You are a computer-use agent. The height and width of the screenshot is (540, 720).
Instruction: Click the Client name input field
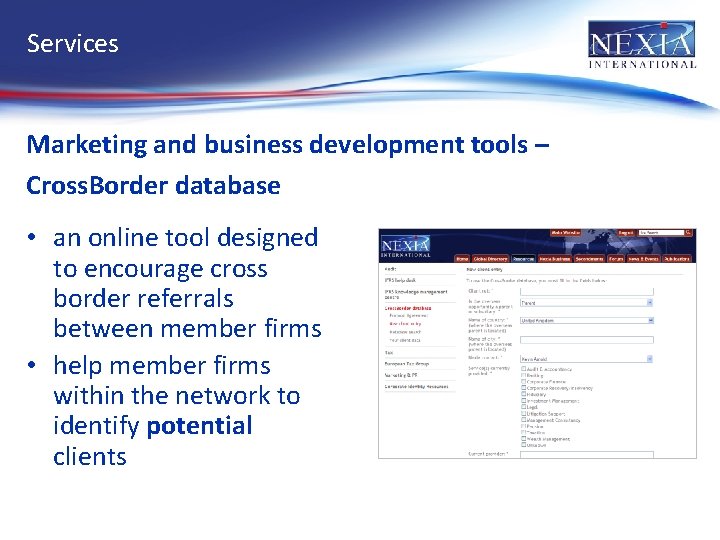point(587,291)
